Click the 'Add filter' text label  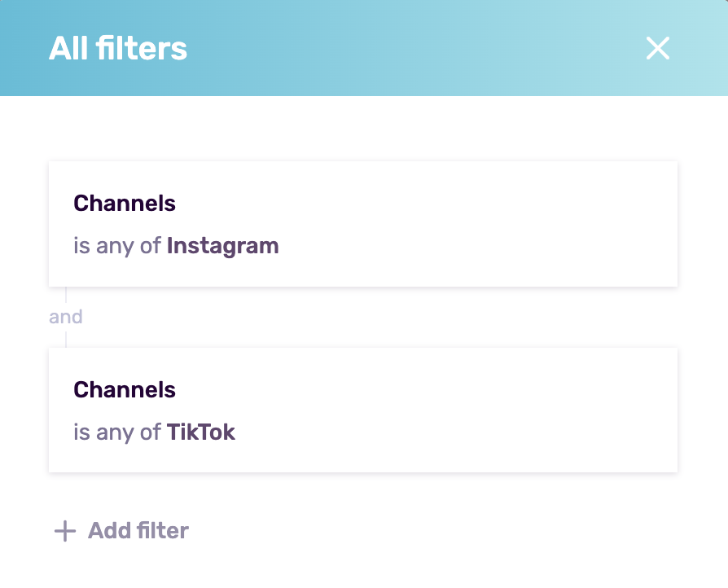pyautogui.click(x=138, y=531)
